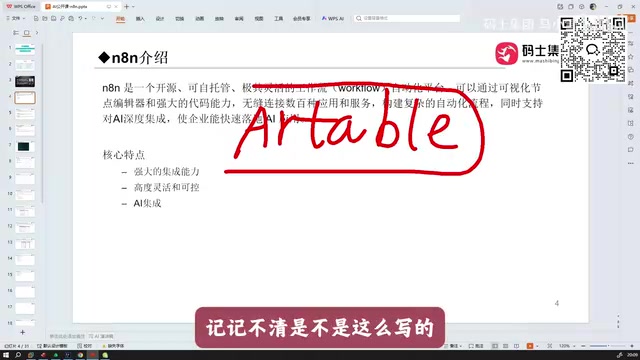Click the ribbon command search box
The height and width of the screenshot is (360, 640).
[x=407, y=18]
